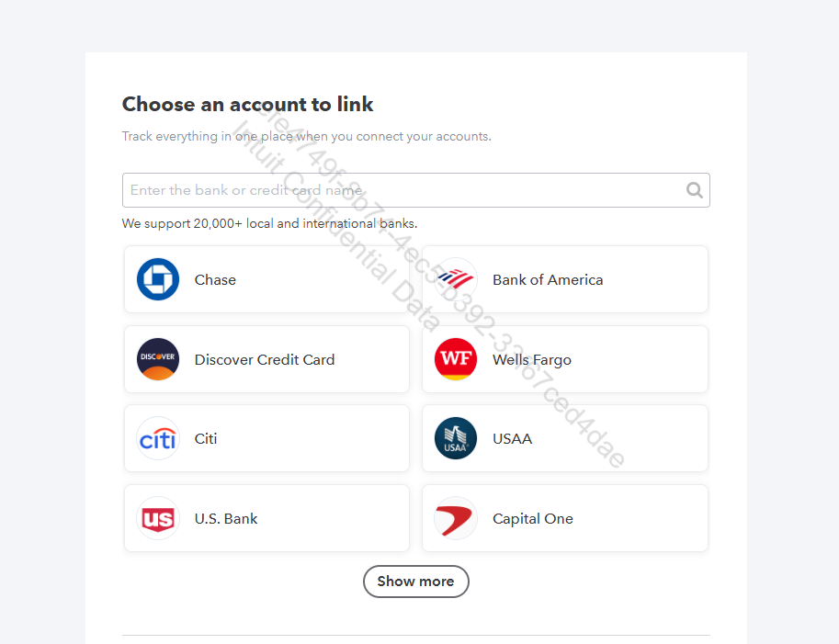Link an account via the Chase label
This screenshot has height=644, width=839.
(215, 280)
